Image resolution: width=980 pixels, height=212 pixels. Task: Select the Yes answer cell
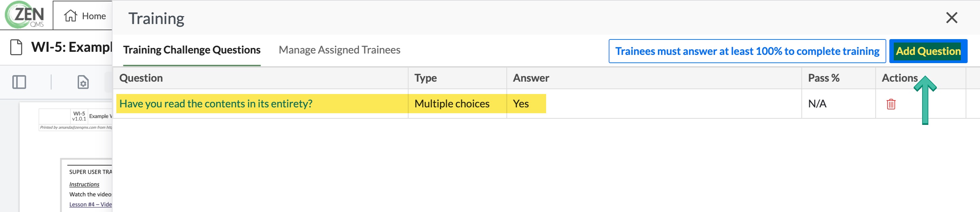click(x=521, y=104)
